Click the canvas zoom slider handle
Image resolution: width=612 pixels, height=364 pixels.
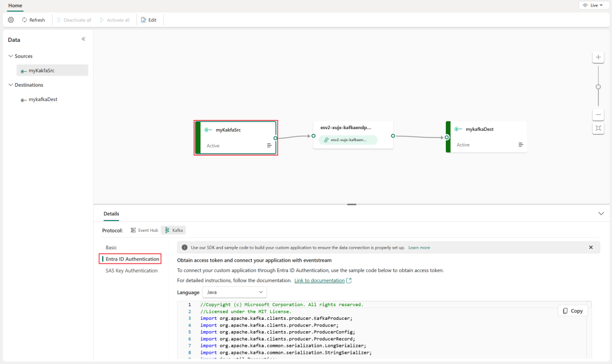click(x=598, y=87)
